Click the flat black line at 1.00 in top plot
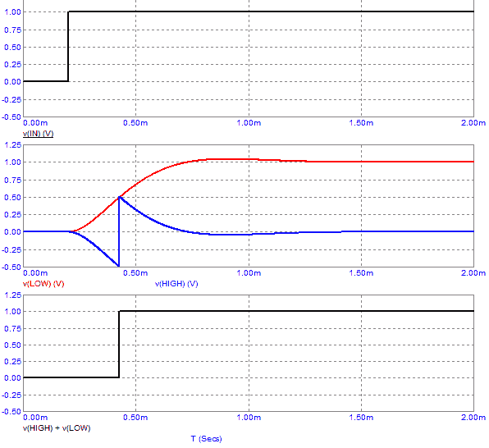489x448 pixels. [272, 11]
